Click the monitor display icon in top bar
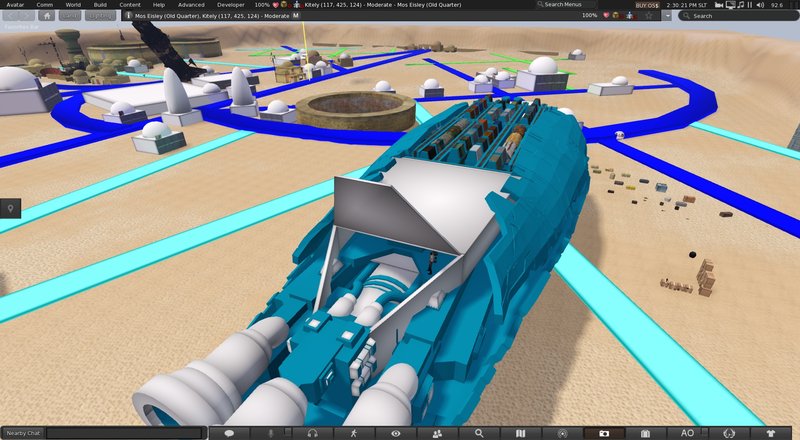The height and width of the screenshot is (440, 800). 731,5
